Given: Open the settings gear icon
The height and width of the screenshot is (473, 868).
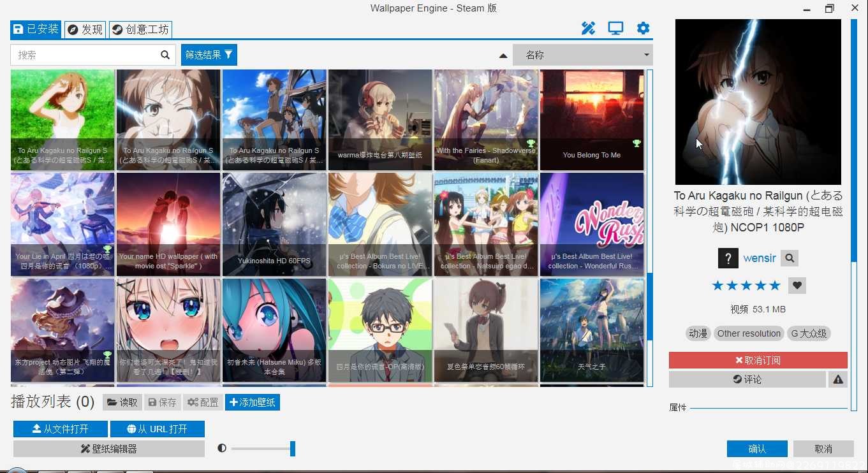Looking at the screenshot, I should 643,28.
